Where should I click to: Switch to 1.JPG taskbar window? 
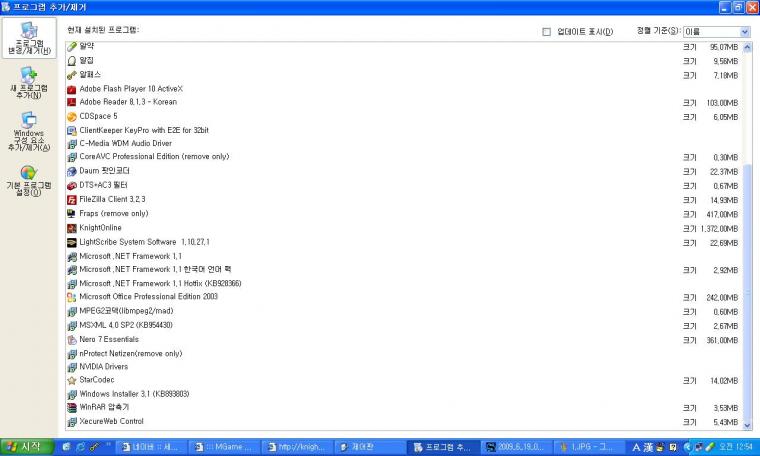587,447
